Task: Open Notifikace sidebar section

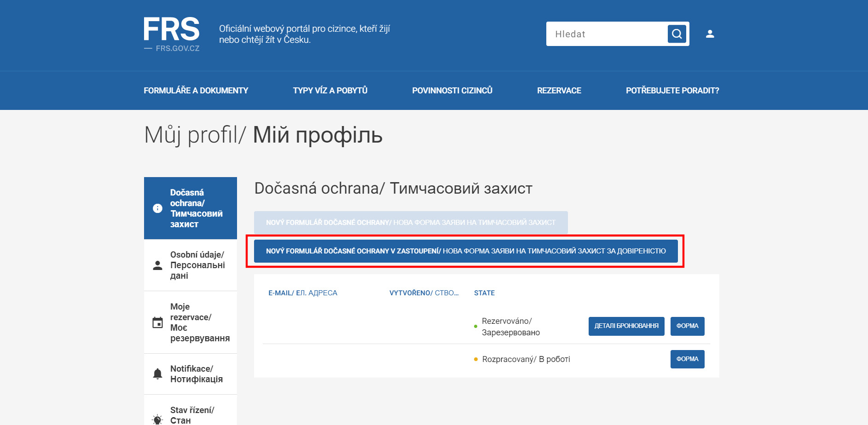Action: (191, 374)
